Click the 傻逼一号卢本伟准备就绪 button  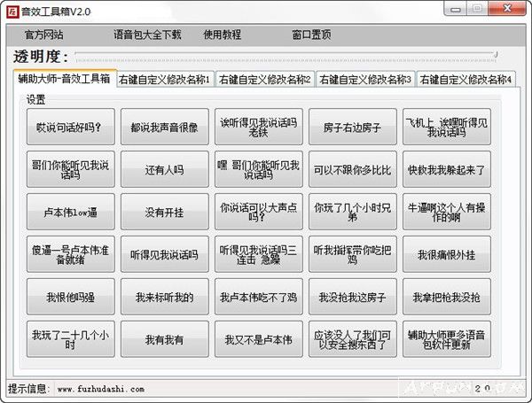71,254
